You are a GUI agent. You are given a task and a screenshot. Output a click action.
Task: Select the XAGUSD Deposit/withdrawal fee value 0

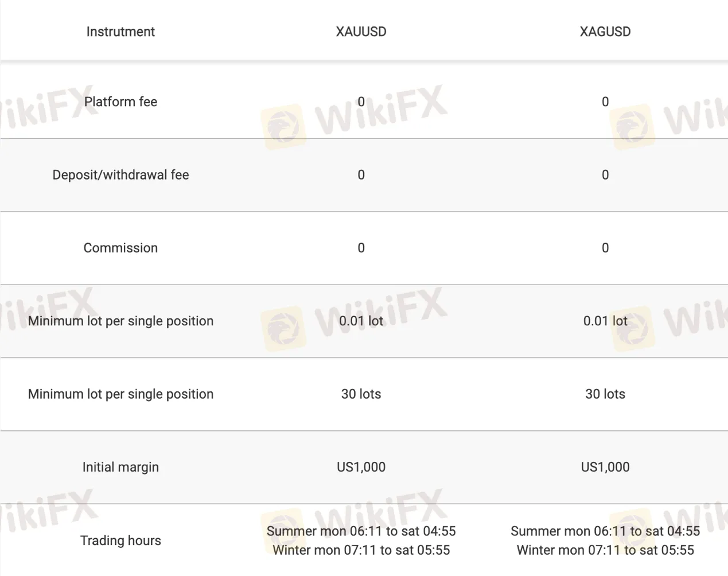[x=605, y=175]
